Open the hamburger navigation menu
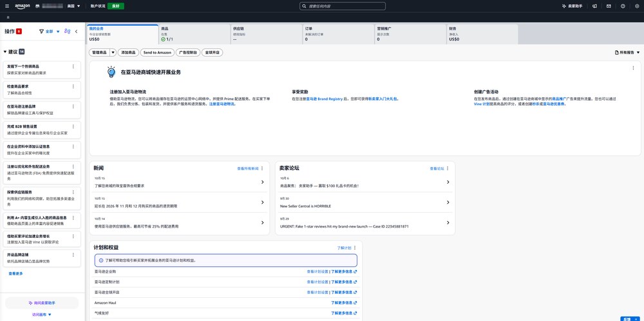The image size is (644, 321). click(x=7, y=6)
